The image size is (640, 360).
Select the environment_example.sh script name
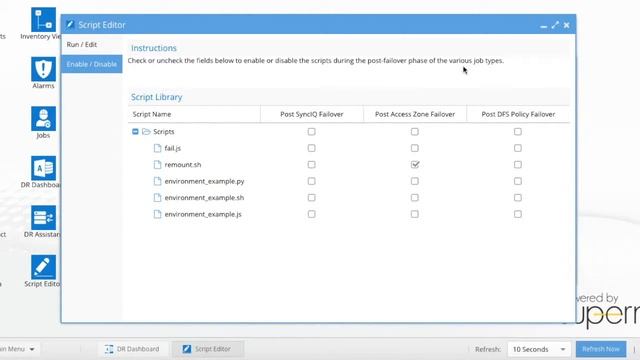pos(204,198)
